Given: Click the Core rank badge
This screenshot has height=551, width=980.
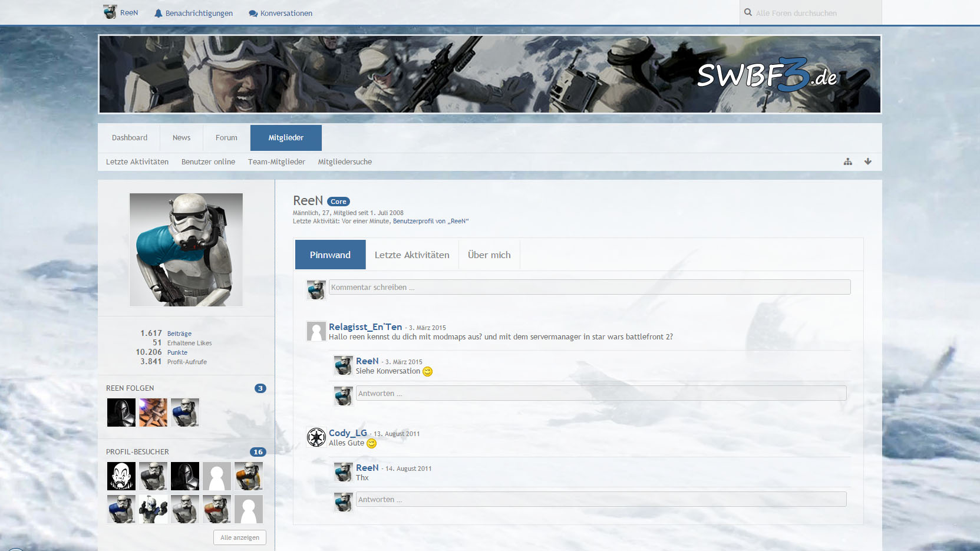Looking at the screenshot, I should coord(338,202).
